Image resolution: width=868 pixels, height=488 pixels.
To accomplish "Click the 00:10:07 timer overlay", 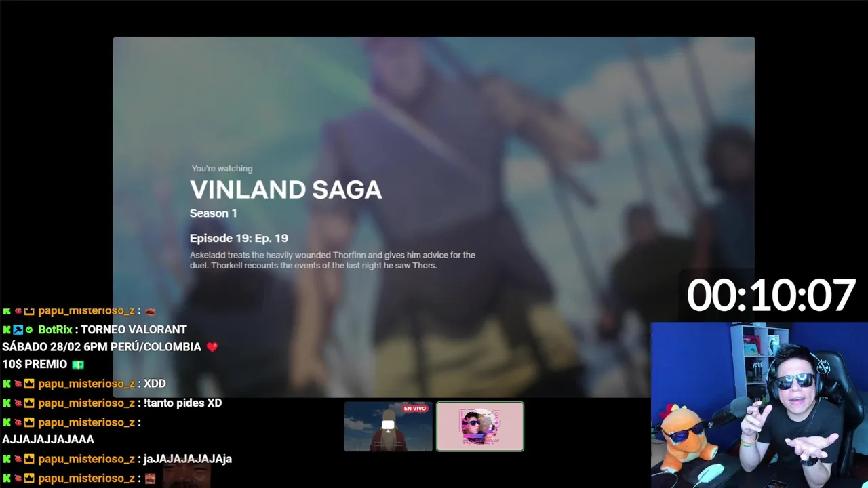I will 771,296.
